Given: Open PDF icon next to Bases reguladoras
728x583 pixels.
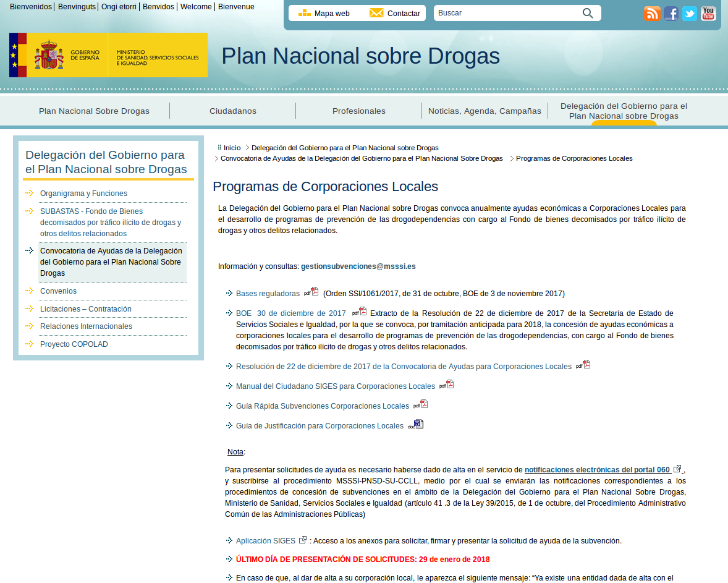Looking at the screenshot, I should coord(311,292).
